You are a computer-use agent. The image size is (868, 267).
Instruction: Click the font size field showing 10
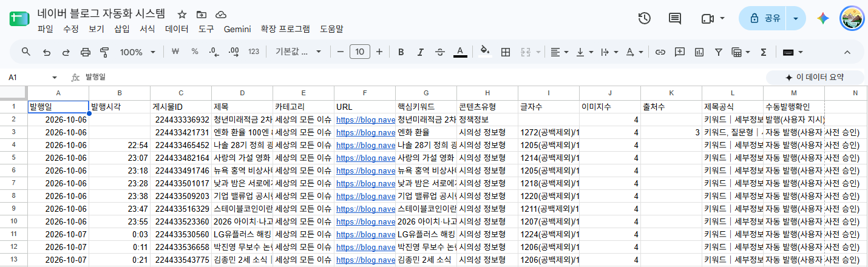[x=360, y=52]
